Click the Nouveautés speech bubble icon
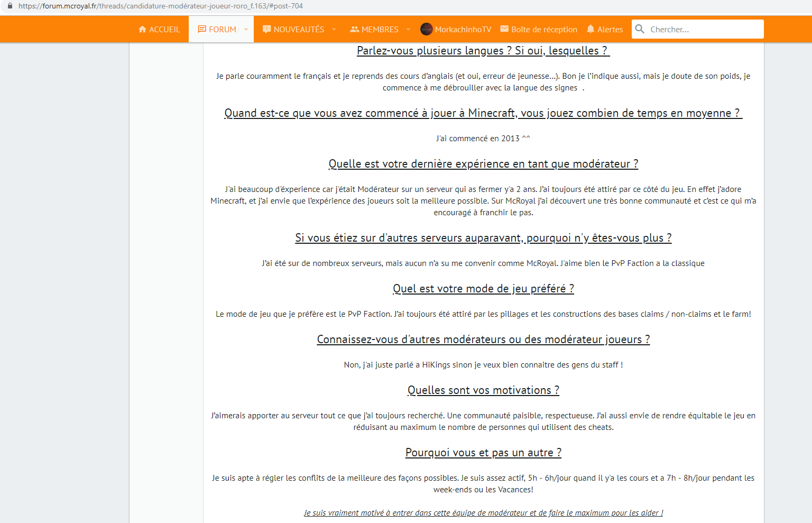The image size is (812, 523). tap(267, 30)
